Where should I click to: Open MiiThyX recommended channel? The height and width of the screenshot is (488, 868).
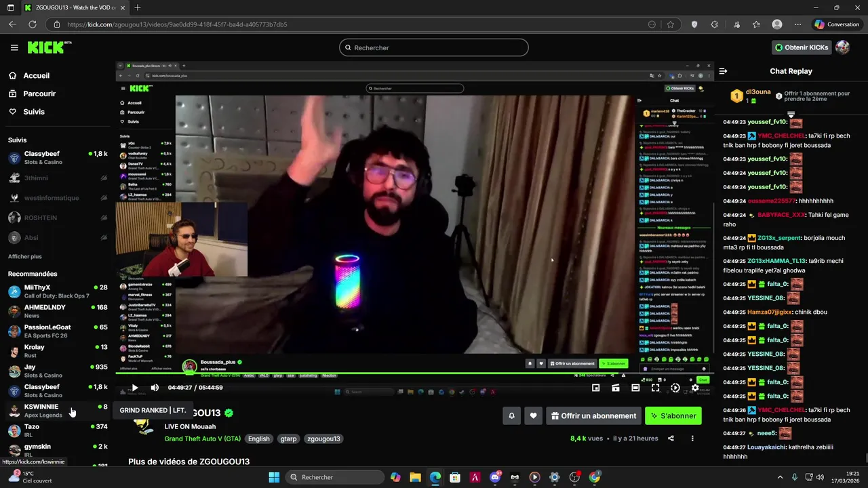click(x=57, y=291)
